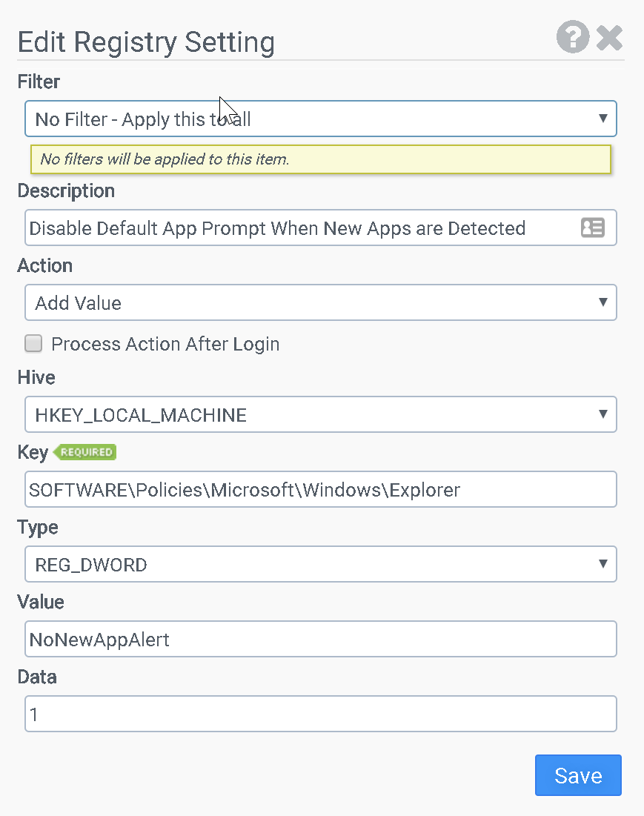Open the help question mark icon
644x816 pixels.
click(x=573, y=37)
